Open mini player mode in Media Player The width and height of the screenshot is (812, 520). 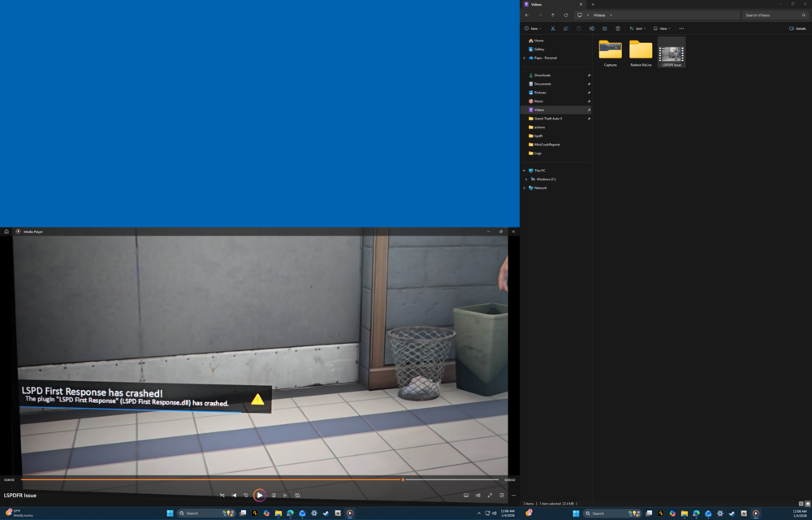coord(502,494)
